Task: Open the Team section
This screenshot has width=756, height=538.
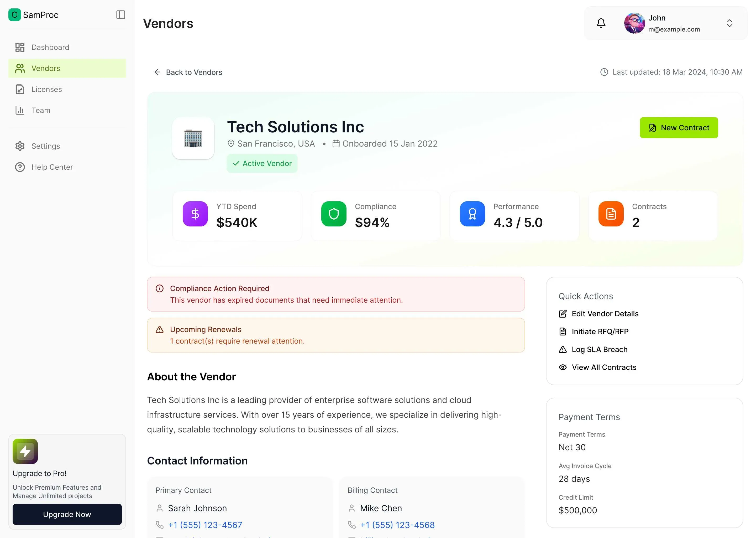Action: [x=67, y=110]
